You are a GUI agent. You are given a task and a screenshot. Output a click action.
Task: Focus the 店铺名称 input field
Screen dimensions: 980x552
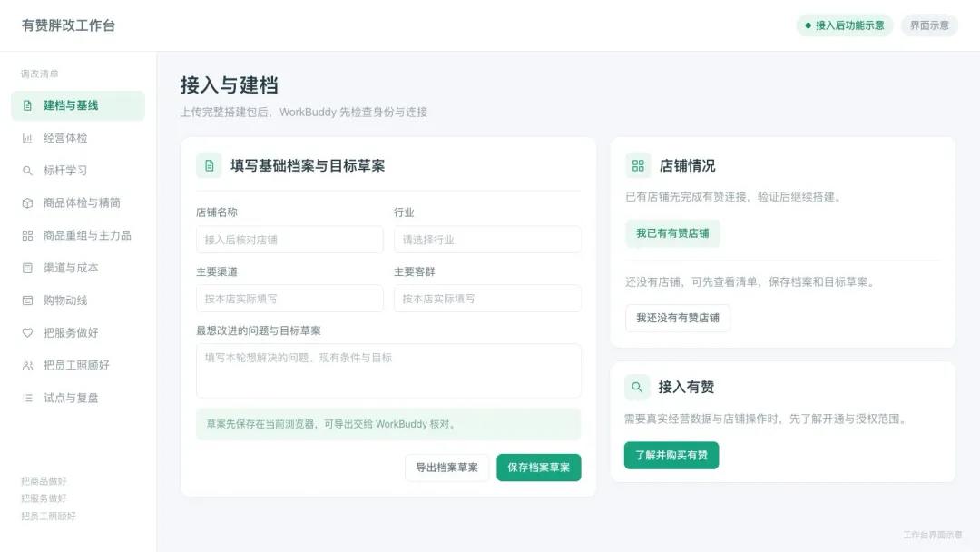tap(289, 240)
